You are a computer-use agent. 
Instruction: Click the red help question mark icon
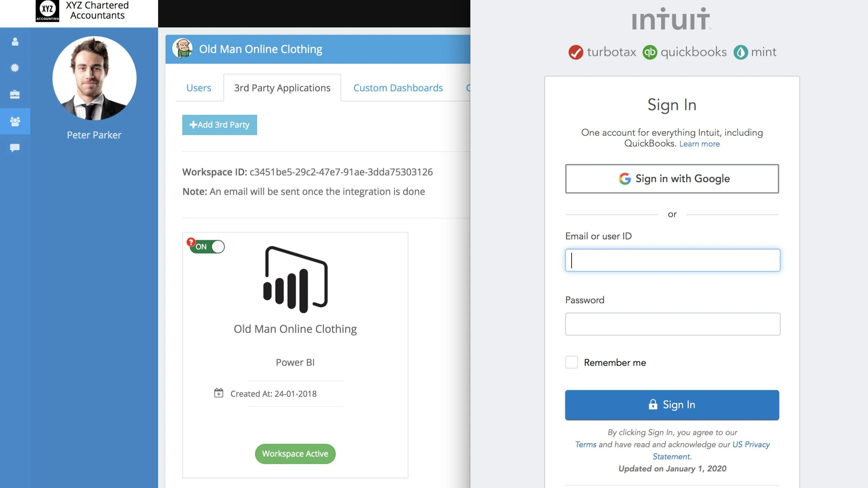point(191,242)
